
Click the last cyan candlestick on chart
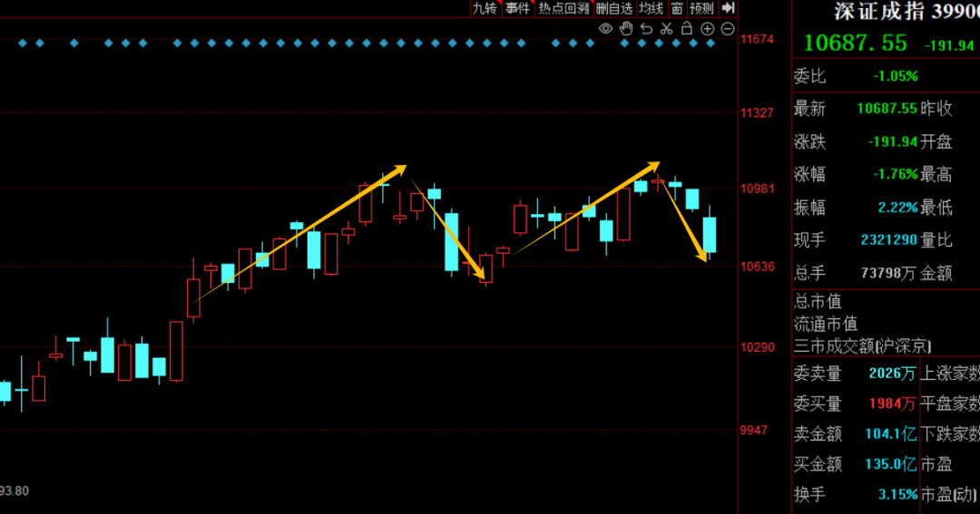point(710,235)
